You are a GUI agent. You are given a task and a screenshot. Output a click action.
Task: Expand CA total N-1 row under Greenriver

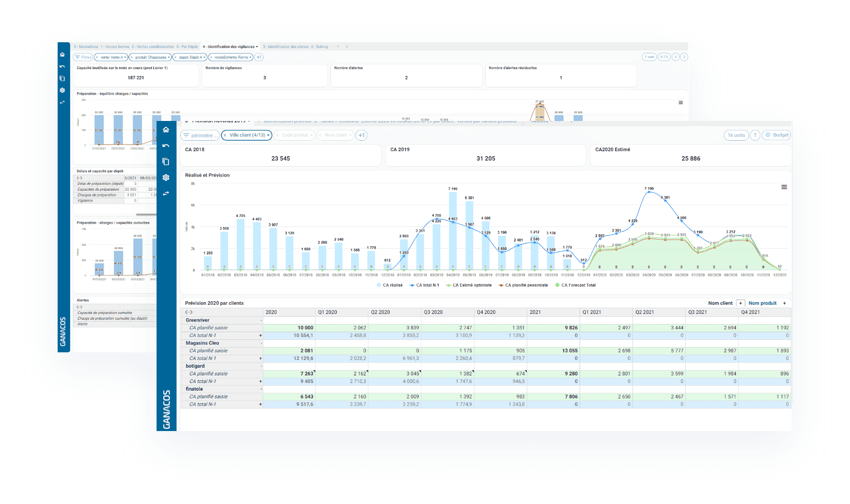261,336
